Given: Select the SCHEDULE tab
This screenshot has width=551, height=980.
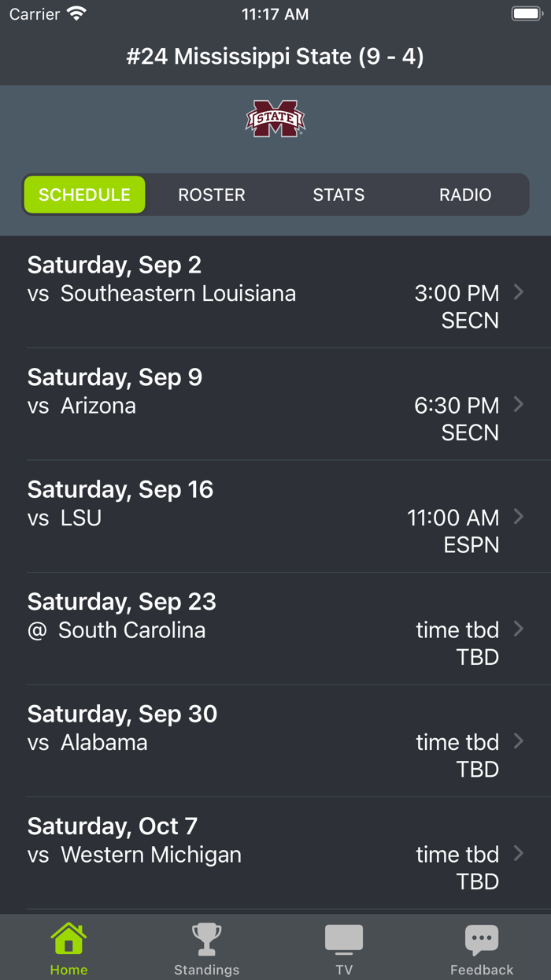Looking at the screenshot, I should pos(84,195).
